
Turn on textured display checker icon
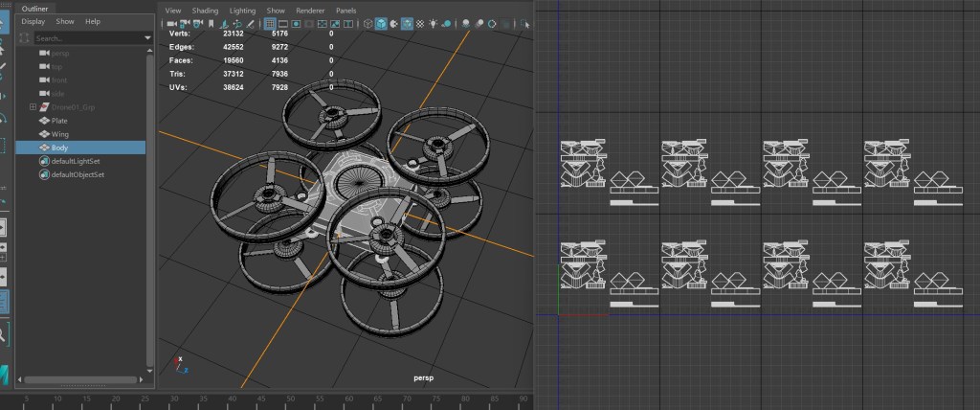pos(419,24)
